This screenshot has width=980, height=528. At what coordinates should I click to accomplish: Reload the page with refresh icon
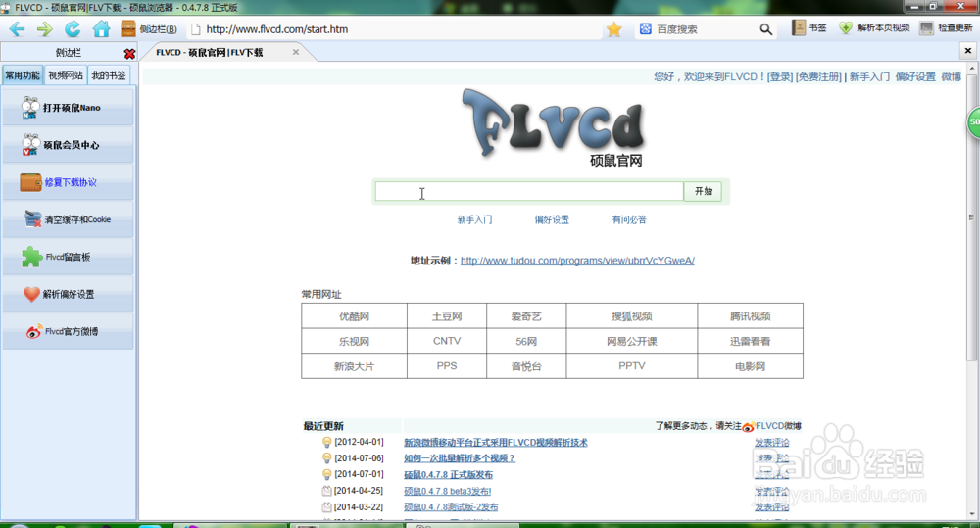coord(73,29)
